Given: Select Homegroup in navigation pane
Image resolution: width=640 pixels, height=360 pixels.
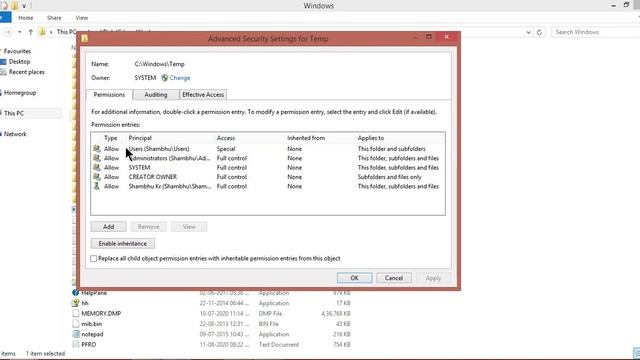Looking at the screenshot, I should tap(20, 93).
